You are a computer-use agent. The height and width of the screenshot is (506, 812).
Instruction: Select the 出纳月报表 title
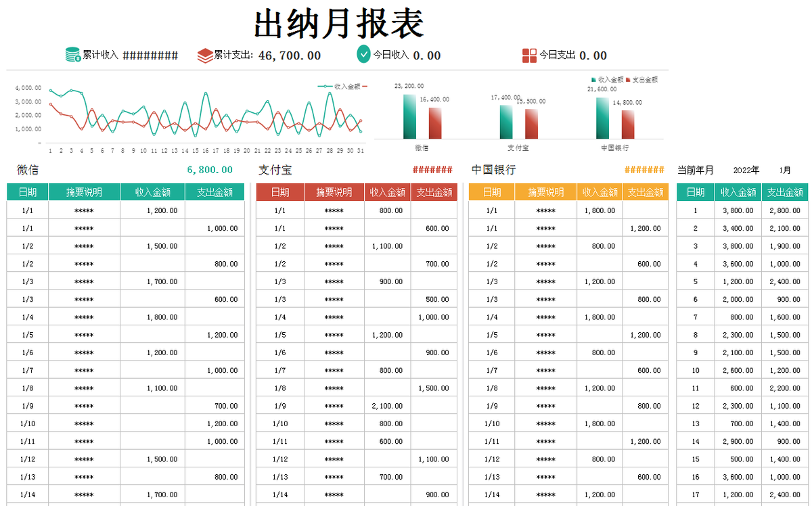tap(339, 24)
